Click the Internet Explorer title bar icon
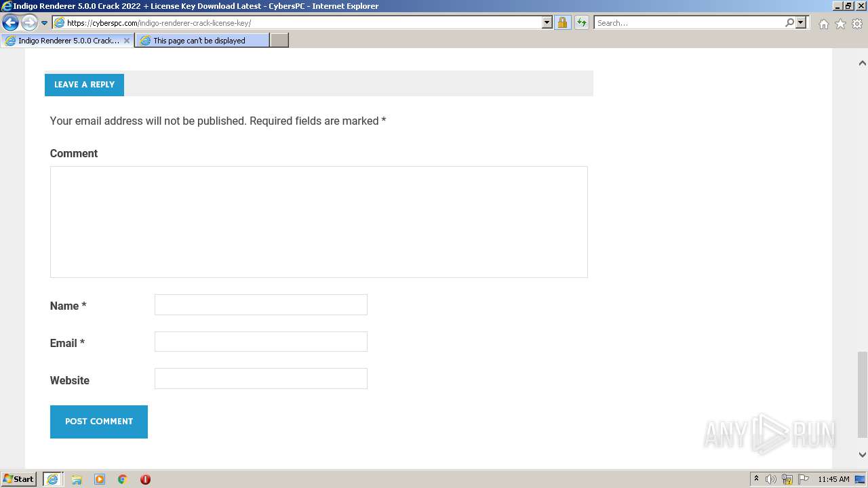 point(7,6)
